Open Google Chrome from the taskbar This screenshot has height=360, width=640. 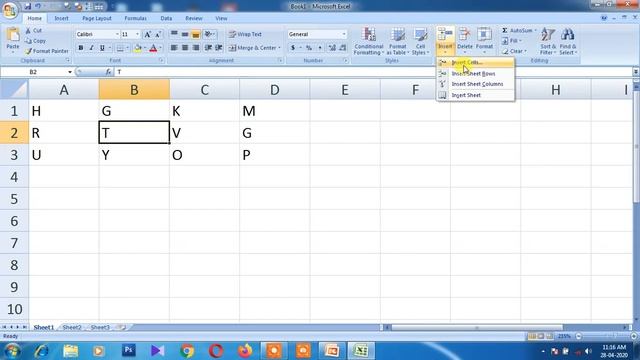(x=187, y=351)
